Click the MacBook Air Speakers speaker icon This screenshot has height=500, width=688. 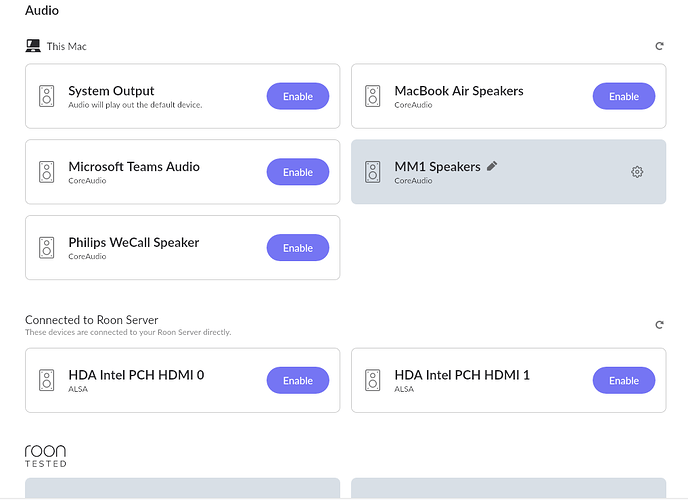coord(373,97)
